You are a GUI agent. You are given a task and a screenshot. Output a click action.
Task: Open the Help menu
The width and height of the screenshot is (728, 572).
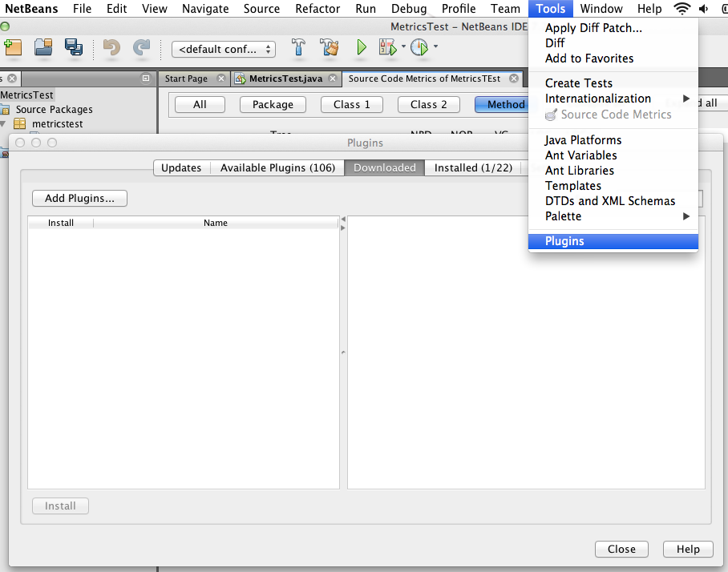click(x=649, y=8)
